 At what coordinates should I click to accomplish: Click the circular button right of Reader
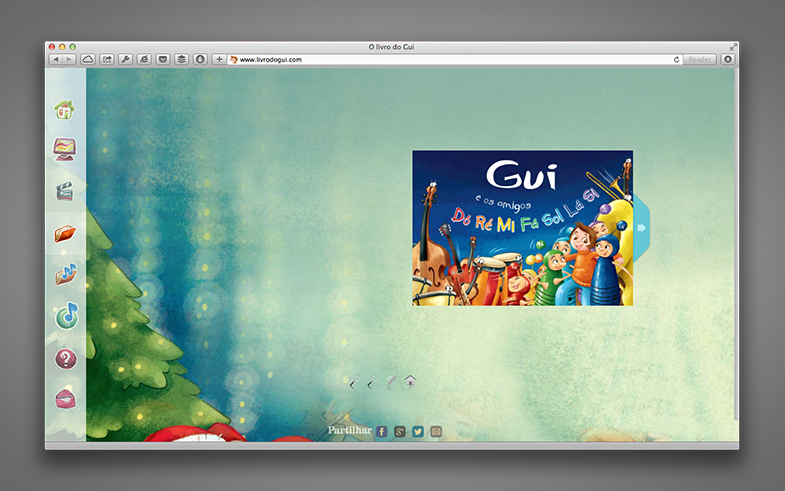[728, 59]
